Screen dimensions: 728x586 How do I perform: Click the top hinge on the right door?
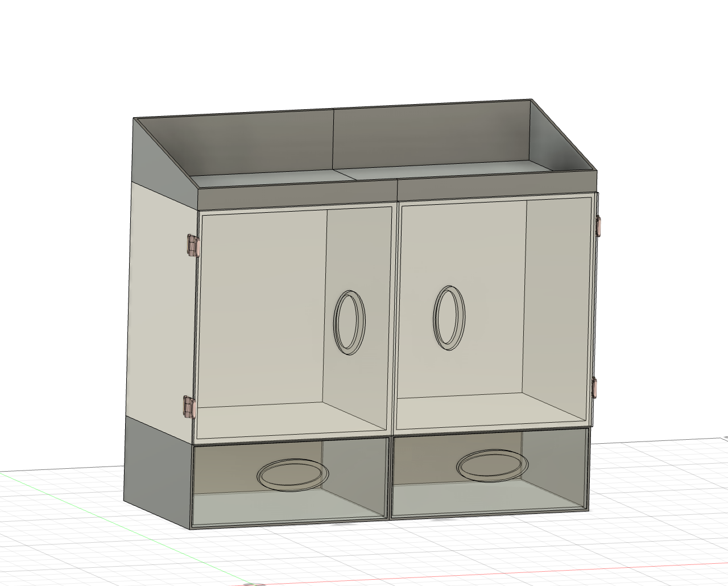point(598,225)
